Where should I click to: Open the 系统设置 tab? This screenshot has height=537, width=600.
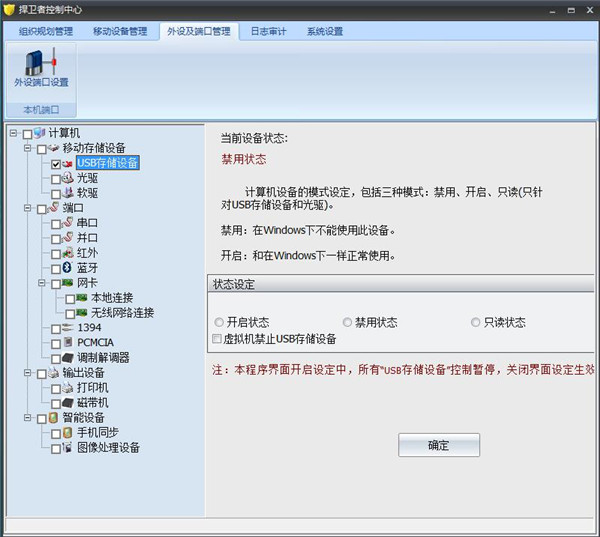click(x=325, y=31)
